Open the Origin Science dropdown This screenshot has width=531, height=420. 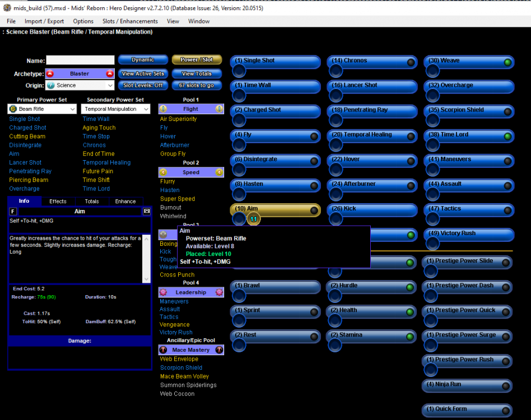pyautogui.click(x=110, y=86)
